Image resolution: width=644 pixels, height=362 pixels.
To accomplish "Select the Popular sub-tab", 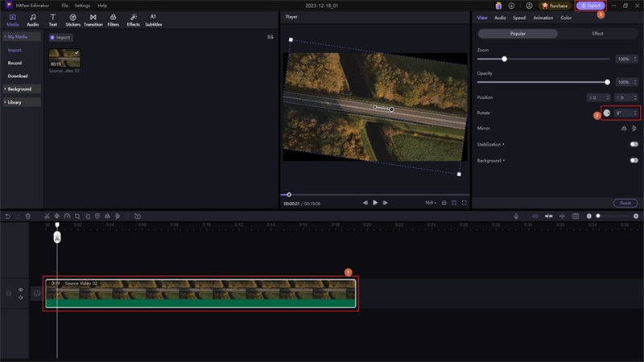I will [x=518, y=34].
